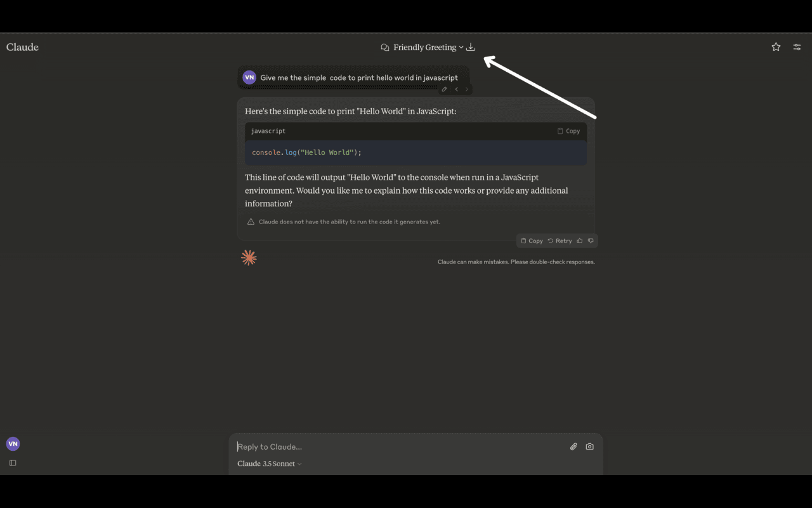Click the Claude logo in top left
Screen dimensions: 812x508
(22, 47)
